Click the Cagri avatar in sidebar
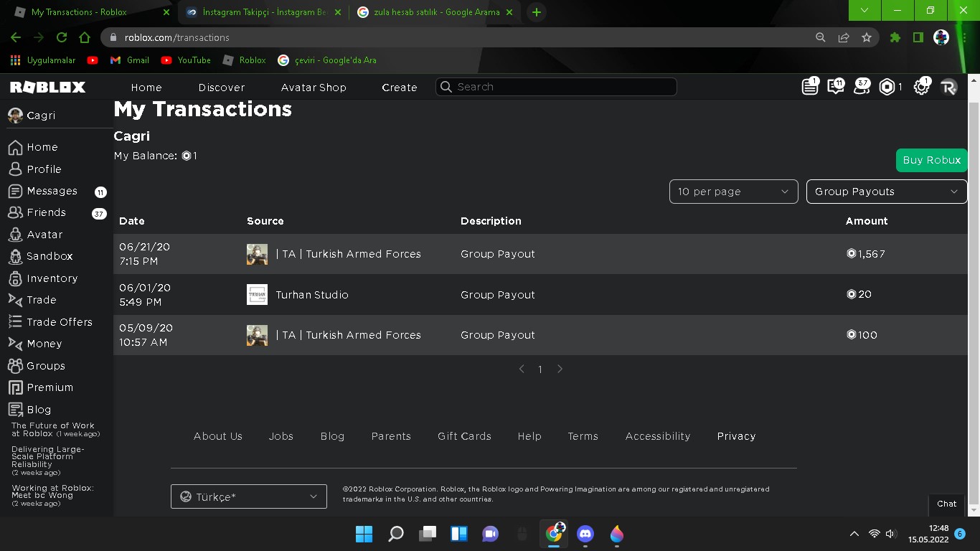 click(15, 116)
